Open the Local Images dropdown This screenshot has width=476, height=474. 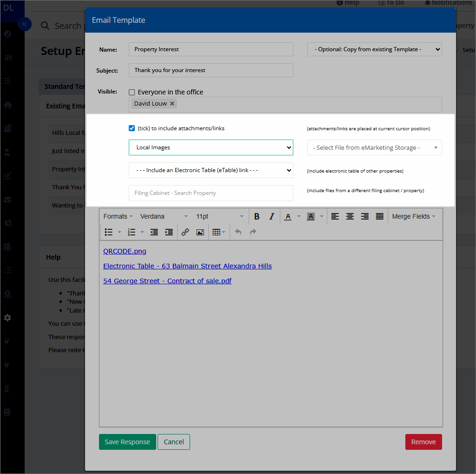tap(211, 147)
